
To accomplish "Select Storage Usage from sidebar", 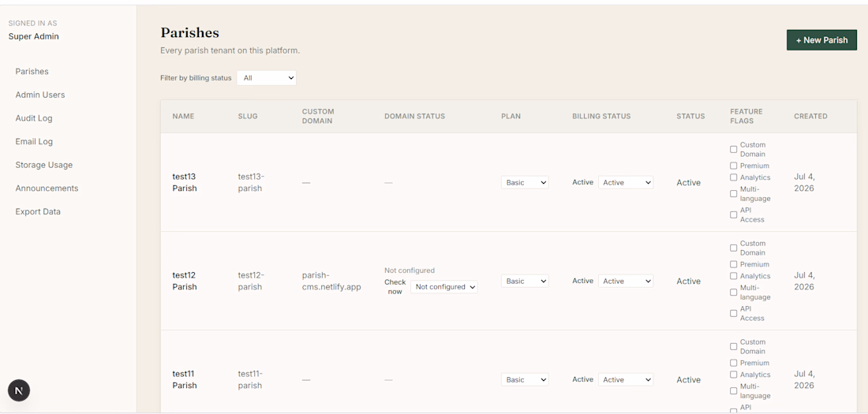I will point(43,165).
